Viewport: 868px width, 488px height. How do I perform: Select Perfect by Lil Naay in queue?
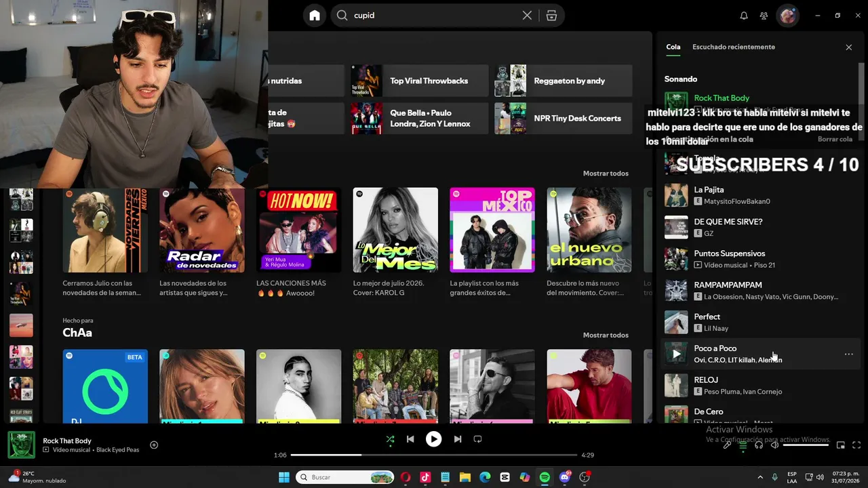point(761,322)
